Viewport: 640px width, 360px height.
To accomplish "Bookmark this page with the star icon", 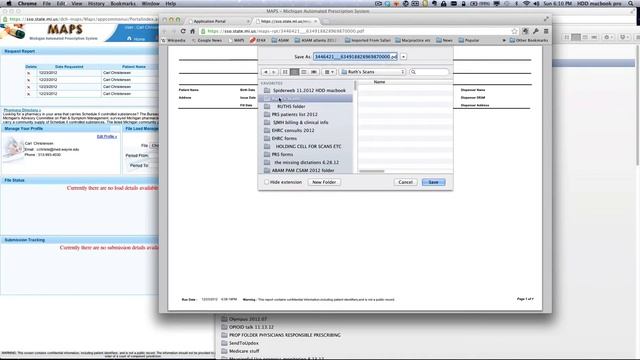I will click(514, 31).
